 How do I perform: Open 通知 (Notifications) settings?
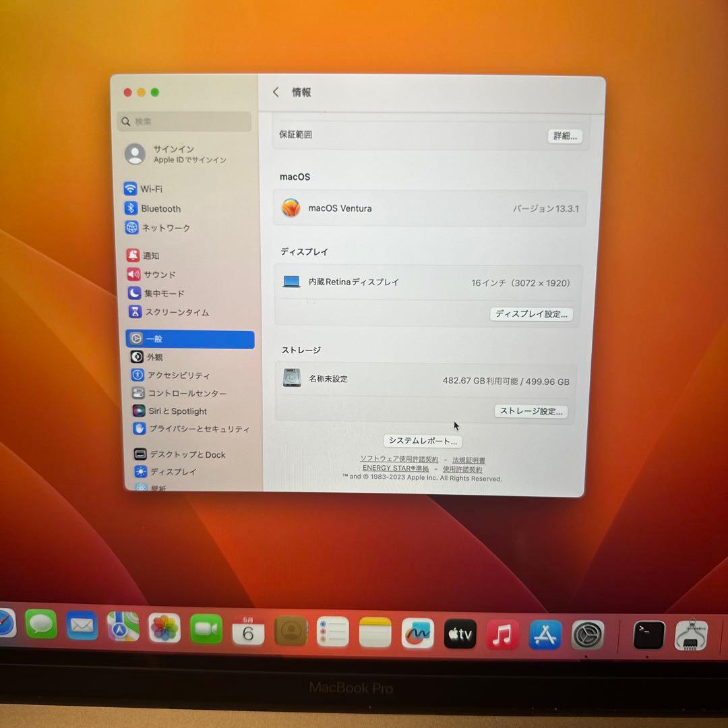click(x=150, y=255)
